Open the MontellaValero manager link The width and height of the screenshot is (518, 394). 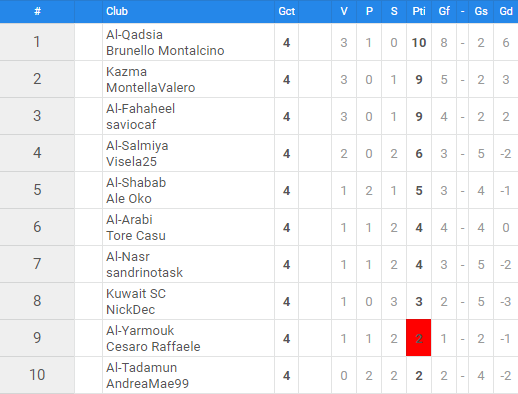click(150, 88)
